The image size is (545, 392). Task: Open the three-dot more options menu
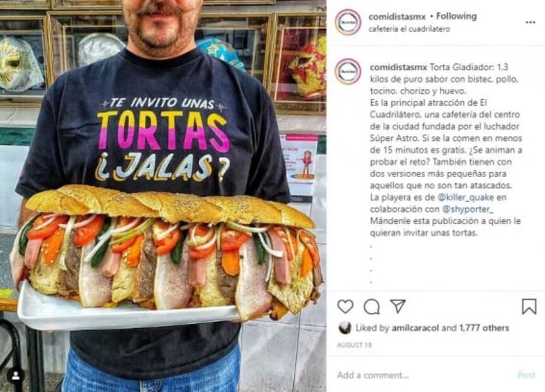pos(530,22)
